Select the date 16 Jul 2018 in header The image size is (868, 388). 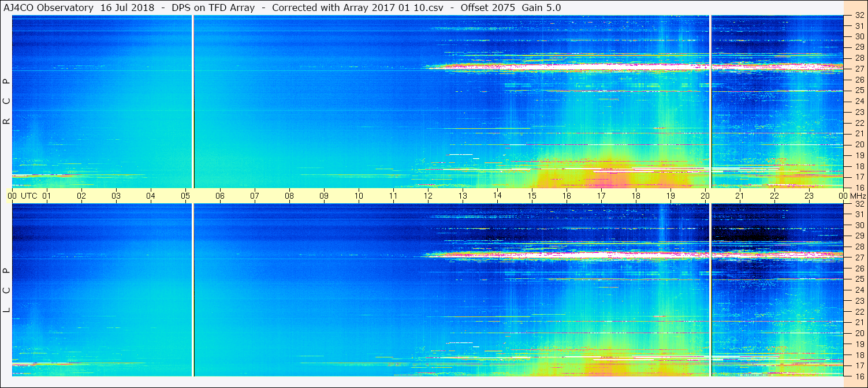click(127, 8)
